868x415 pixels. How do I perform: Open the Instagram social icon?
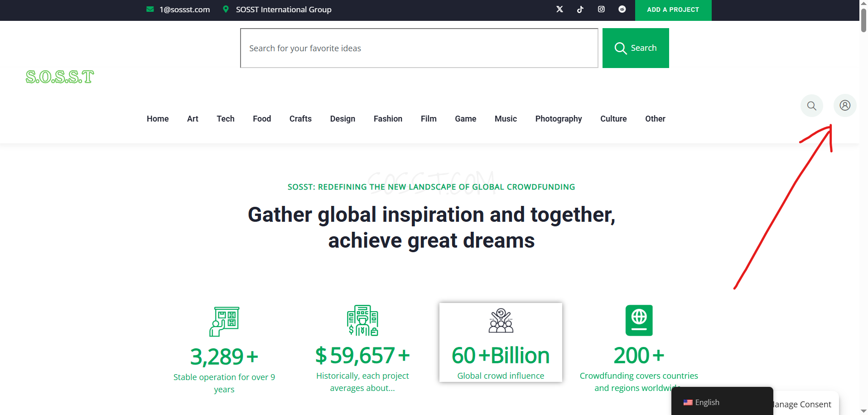click(601, 9)
